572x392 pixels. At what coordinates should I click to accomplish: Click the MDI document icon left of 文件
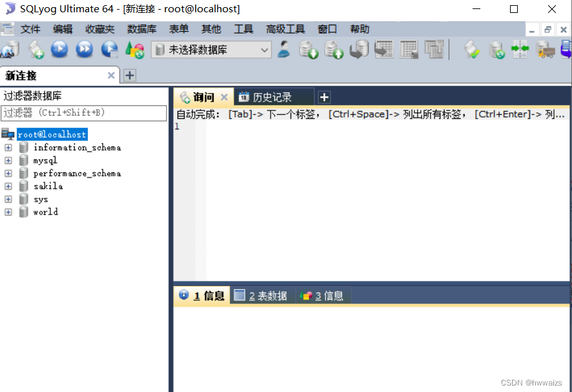7,29
